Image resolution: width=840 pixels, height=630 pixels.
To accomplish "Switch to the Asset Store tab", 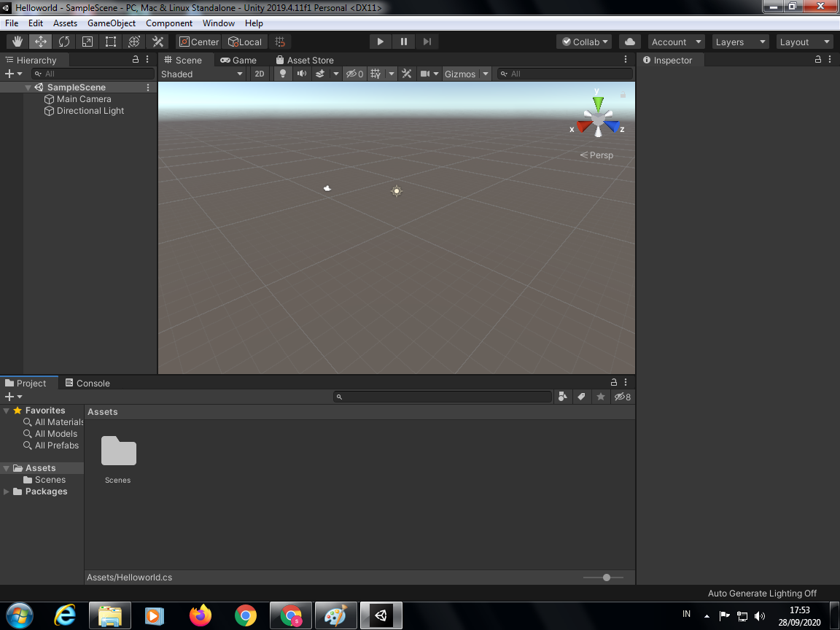I will [x=305, y=60].
